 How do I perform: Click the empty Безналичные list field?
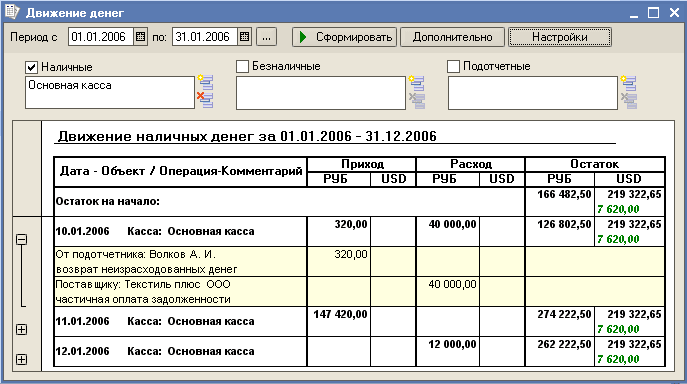[321, 93]
